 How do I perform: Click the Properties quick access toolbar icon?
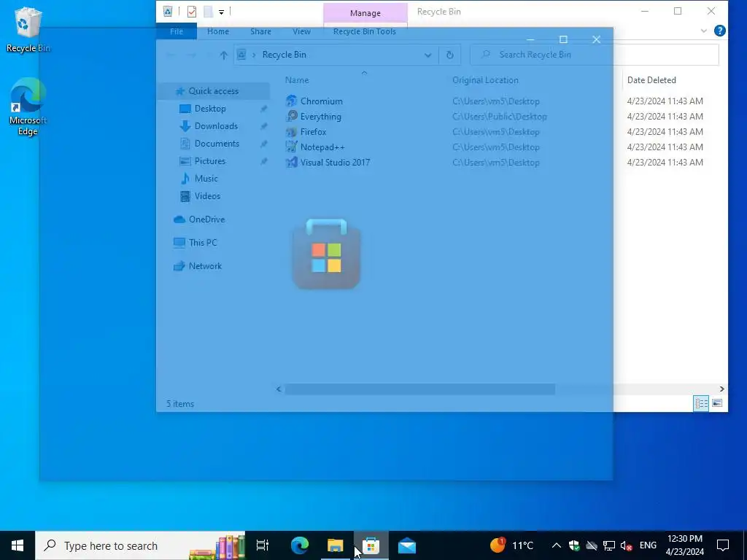192,12
